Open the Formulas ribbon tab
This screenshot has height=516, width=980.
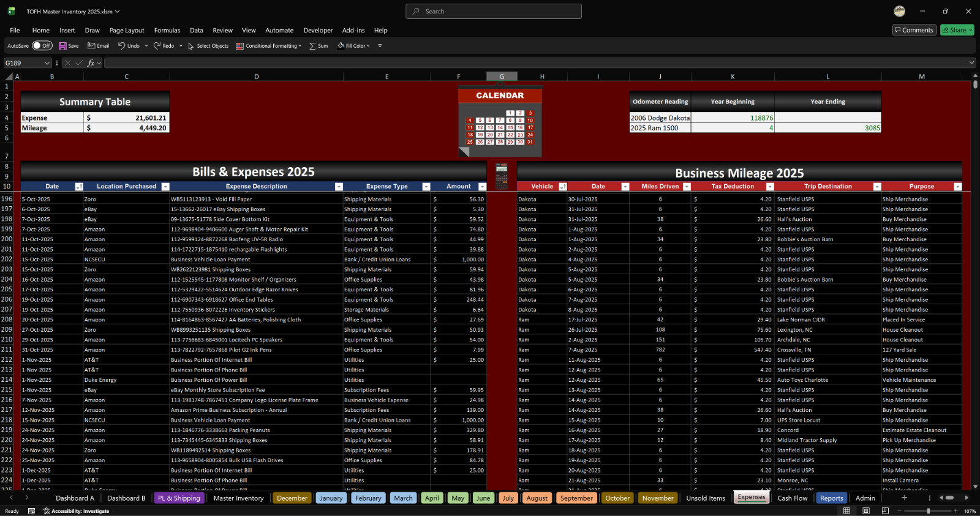167,30
